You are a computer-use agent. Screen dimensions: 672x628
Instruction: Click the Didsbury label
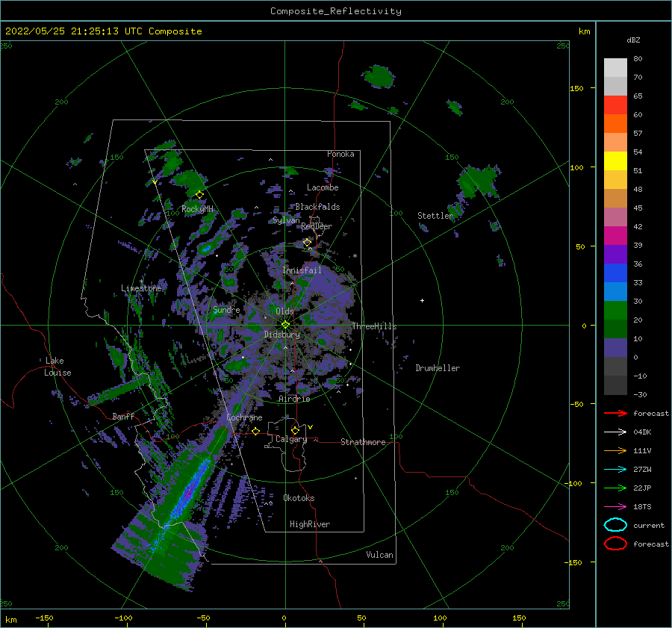coord(282,335)
